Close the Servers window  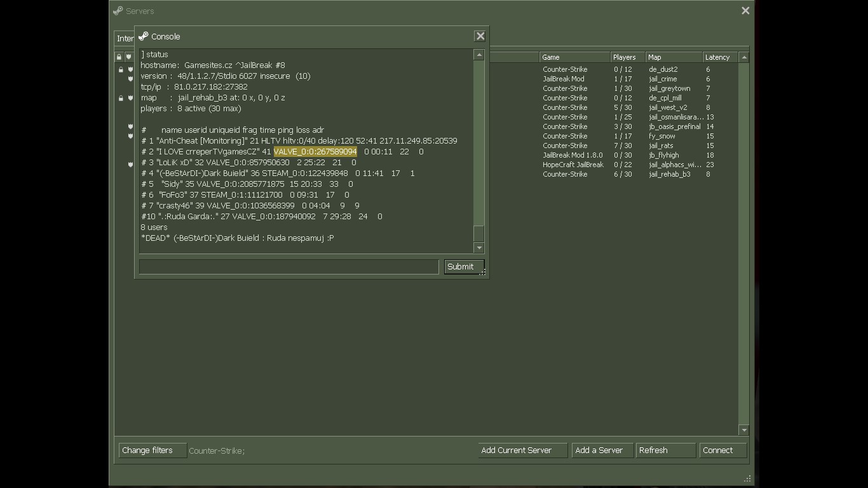[745, 11]
